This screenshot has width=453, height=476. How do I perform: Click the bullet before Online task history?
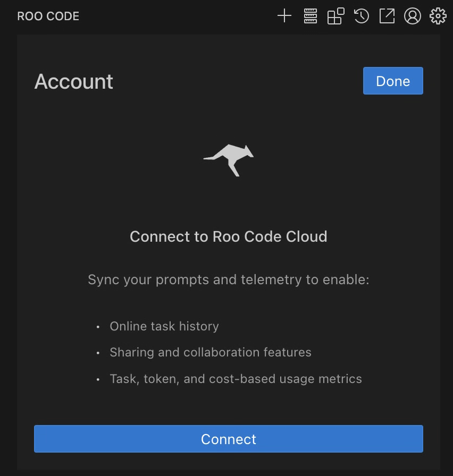[x=98, y=327]
